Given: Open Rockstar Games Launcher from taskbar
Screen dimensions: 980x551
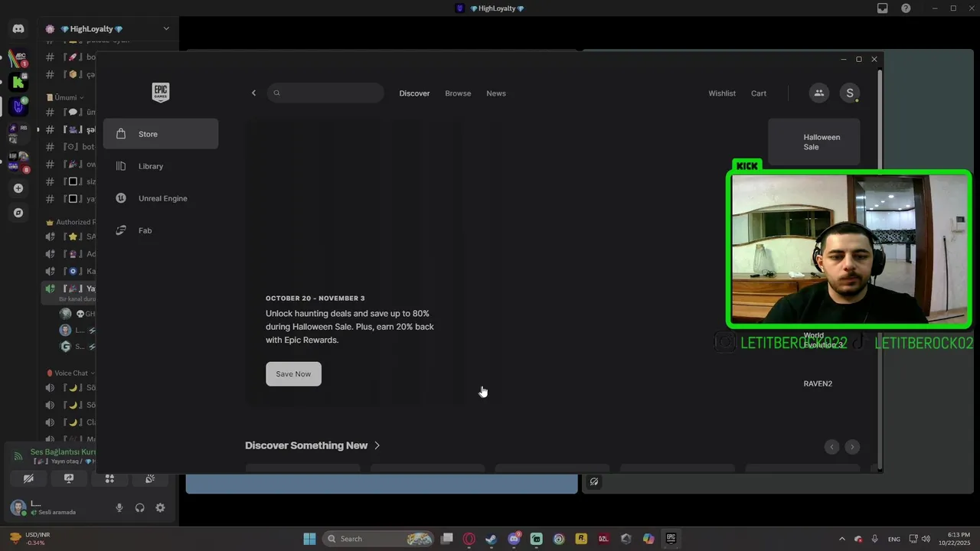Looking at the screenshot, I should [581, 539].
